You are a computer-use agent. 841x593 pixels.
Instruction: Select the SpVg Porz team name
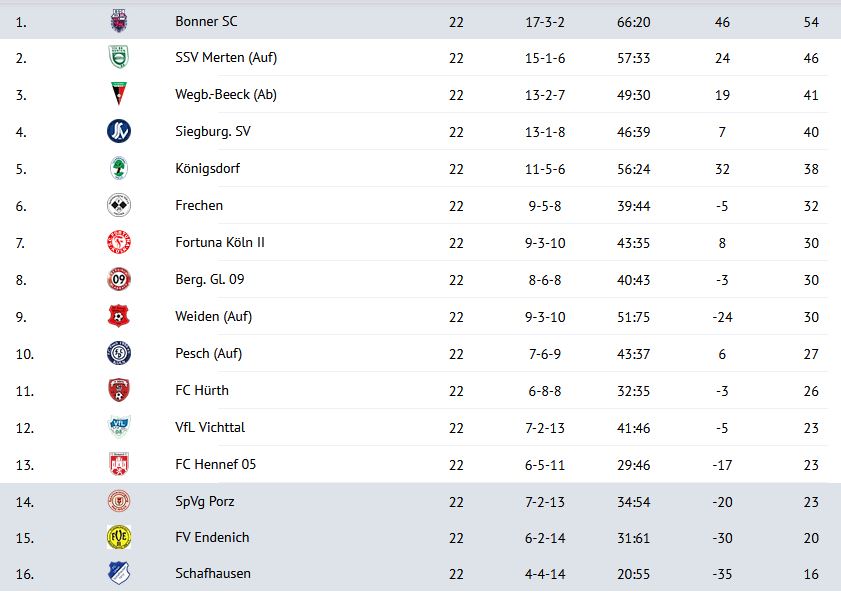204,501
